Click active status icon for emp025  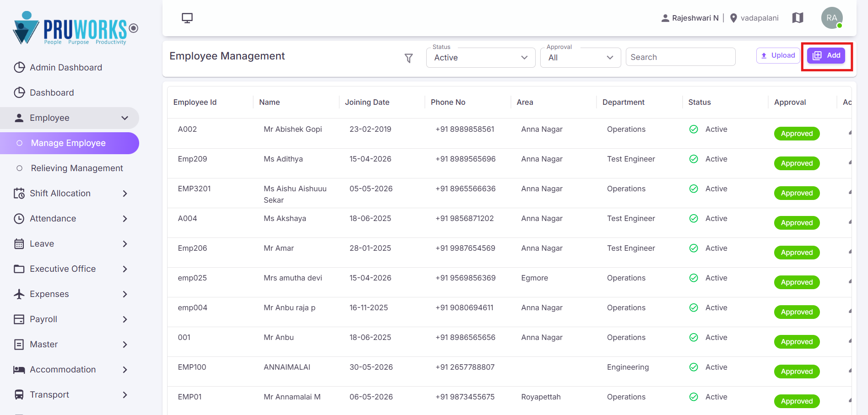pos(694,278)
